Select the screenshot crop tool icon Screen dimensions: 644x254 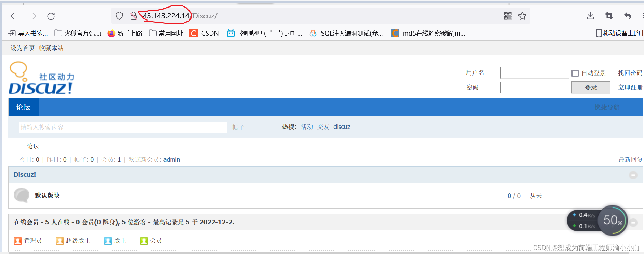[x=609, y=16]
